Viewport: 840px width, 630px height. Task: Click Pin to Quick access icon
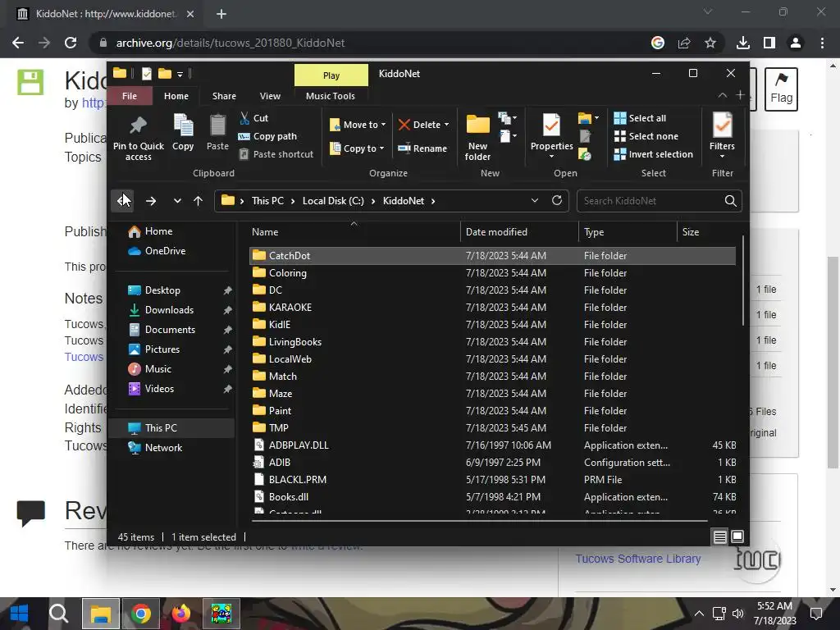138,126
